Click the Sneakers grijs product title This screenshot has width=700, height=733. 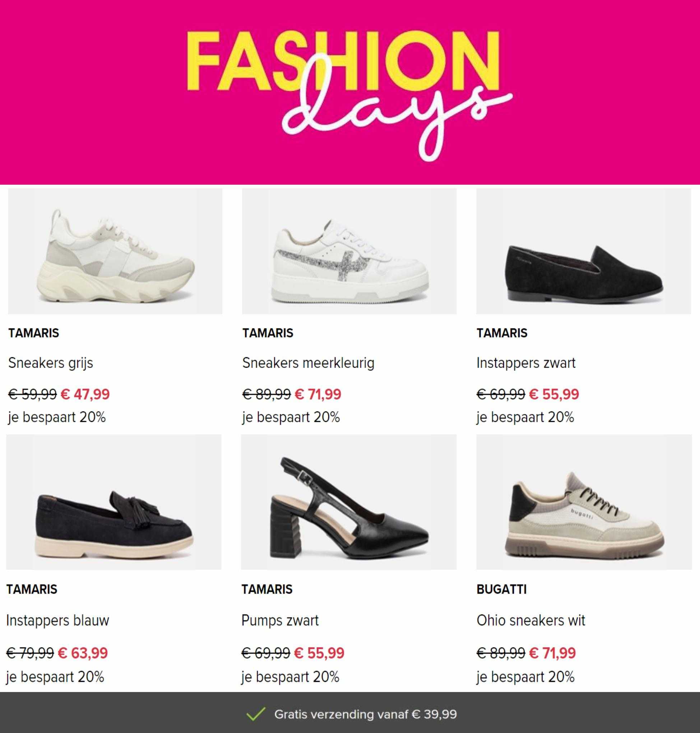[x=51, y=363]
